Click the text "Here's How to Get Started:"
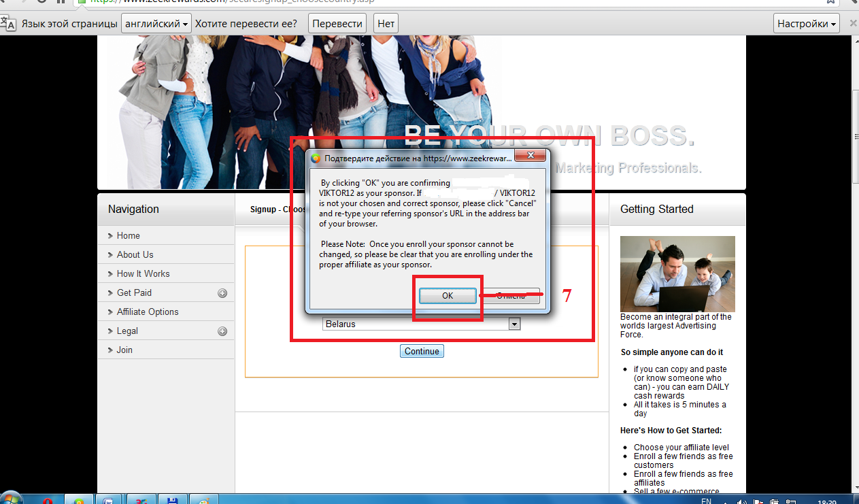The height and width of the screenshot is (504, 859). pos(671,431)
